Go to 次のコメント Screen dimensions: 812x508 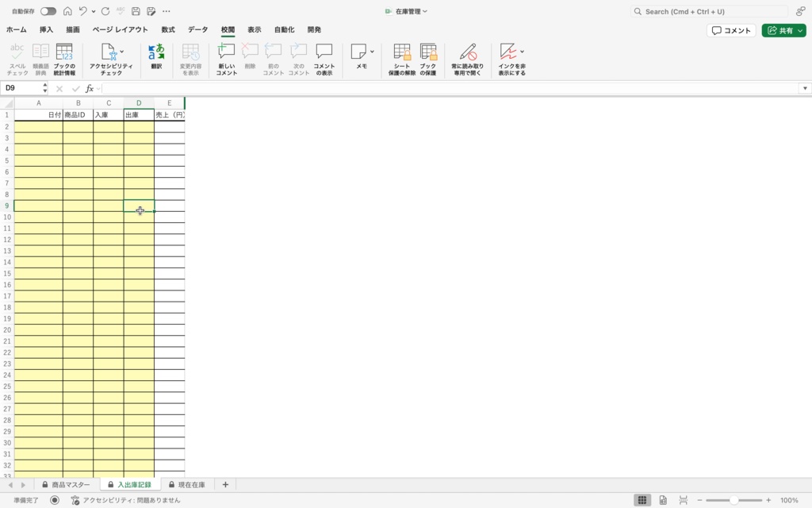coord(298,59)
